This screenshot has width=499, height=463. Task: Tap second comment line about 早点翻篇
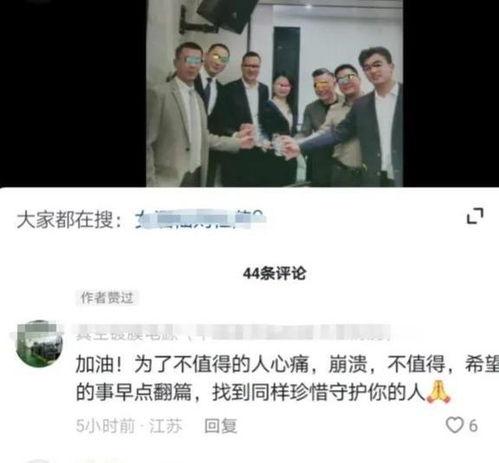pos(263,392)
